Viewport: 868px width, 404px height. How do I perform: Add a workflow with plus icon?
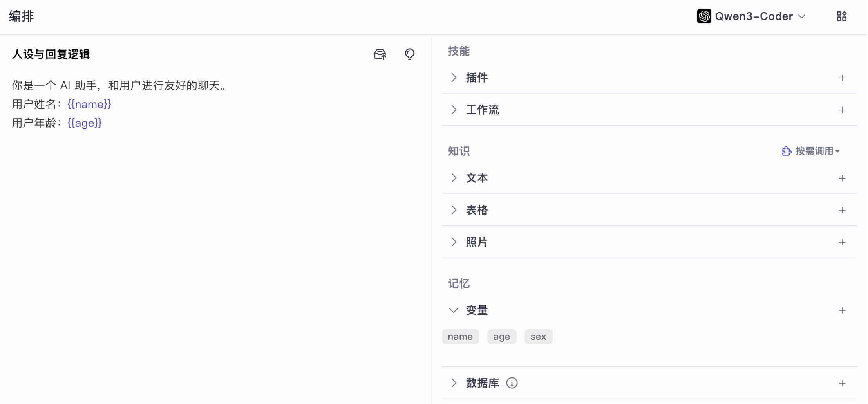click(x=842, y=110)
